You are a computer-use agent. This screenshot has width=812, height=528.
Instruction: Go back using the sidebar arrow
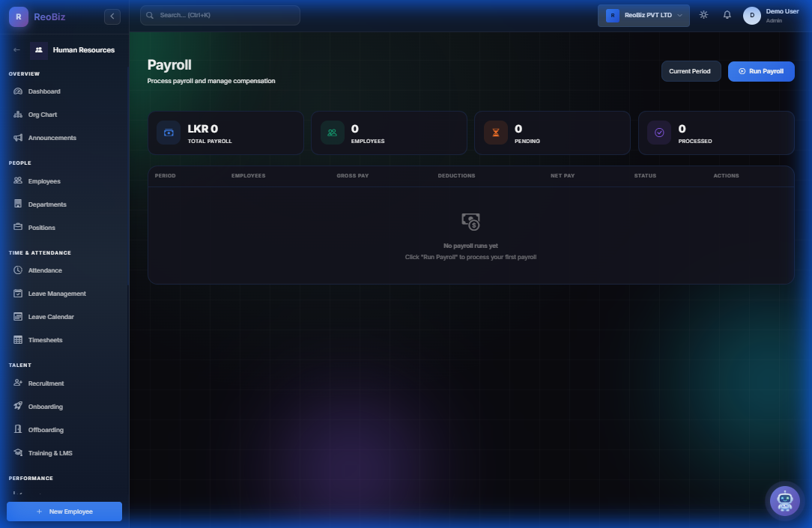(x=17, y=50)
